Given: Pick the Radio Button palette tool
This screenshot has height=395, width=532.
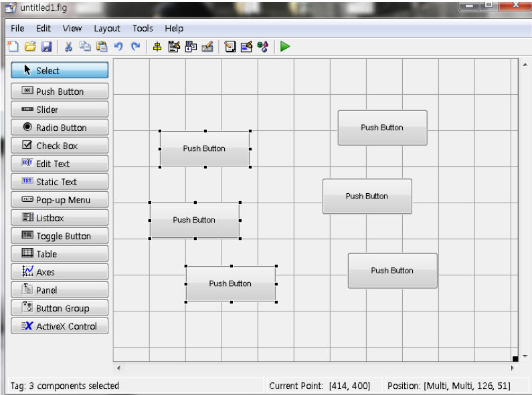Looking at the screenshot, I should pos(60,127).
